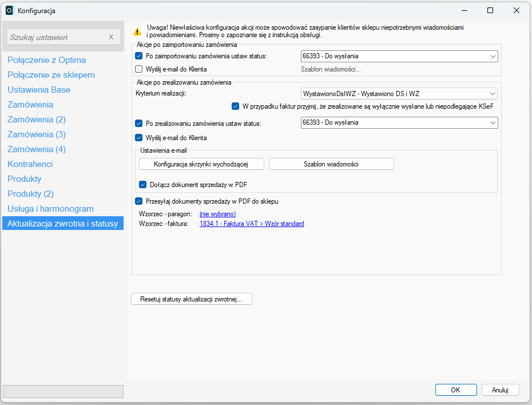Toggle KSeF invoice assumption checkbox

tap(235, 106)
